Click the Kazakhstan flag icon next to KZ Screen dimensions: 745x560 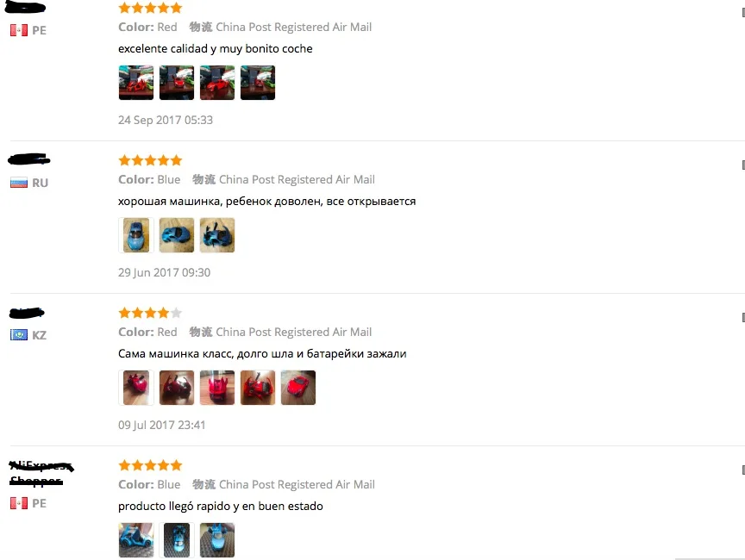click(x=18, y=335)
